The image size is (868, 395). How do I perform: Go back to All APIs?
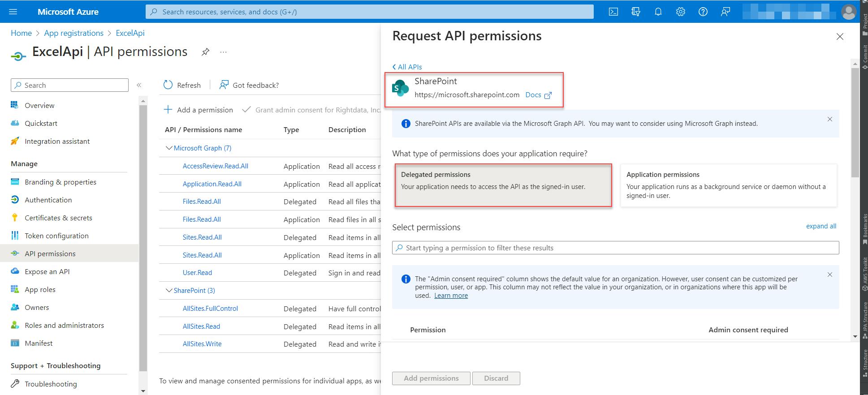407,67
